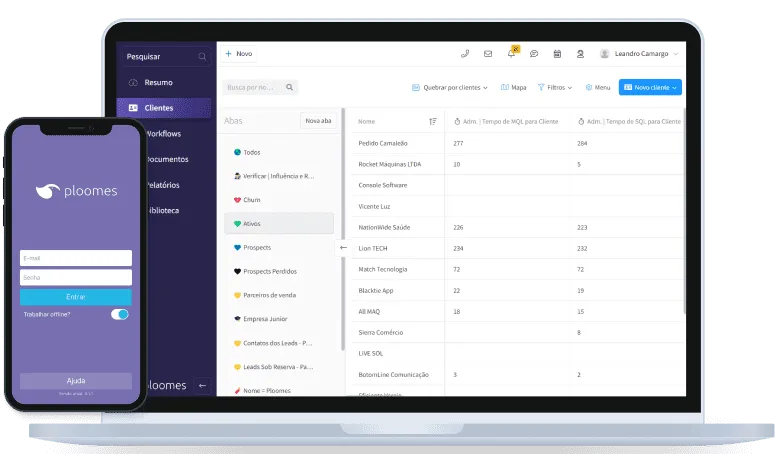Collapse the sidebar with bottom arrow

[x=202, y=385]
